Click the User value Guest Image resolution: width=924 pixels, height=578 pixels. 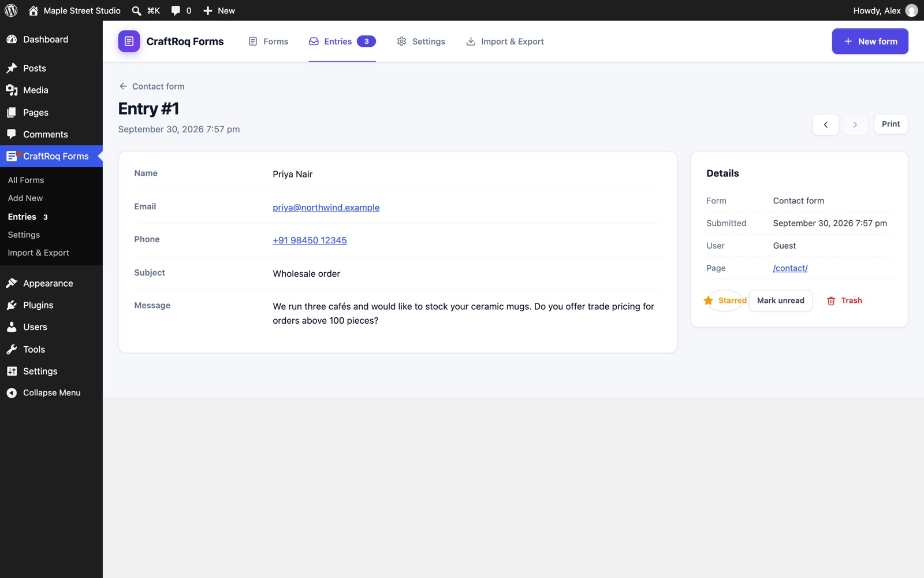click(784, 246)
